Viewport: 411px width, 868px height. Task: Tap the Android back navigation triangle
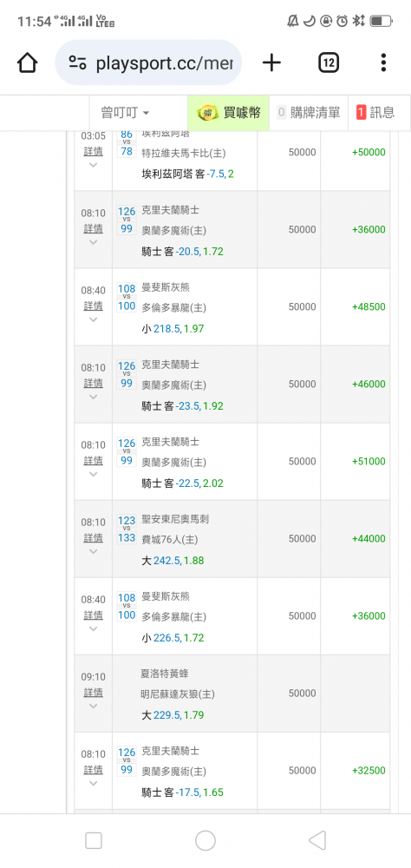[317, 840]
